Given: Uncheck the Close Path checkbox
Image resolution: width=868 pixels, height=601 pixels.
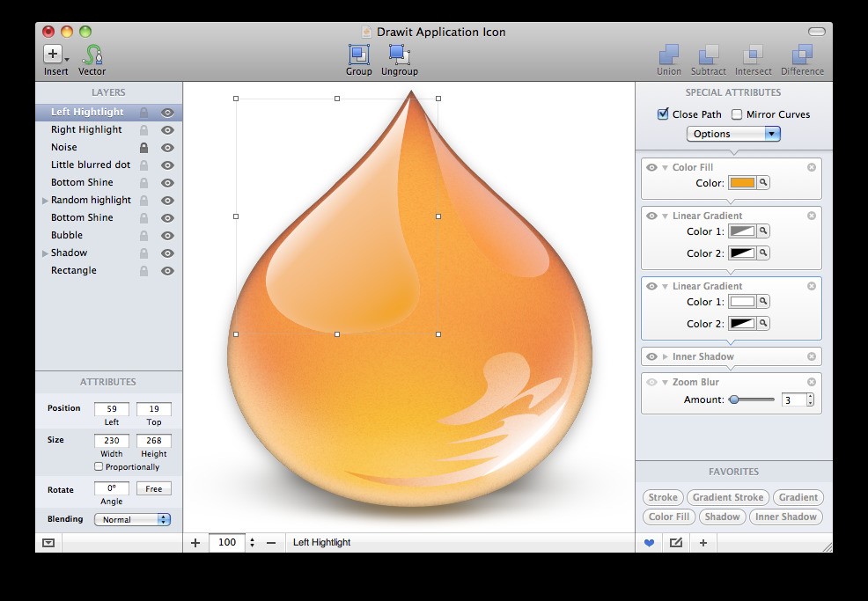Looking at the screenshot, I should tap(663, 114).
